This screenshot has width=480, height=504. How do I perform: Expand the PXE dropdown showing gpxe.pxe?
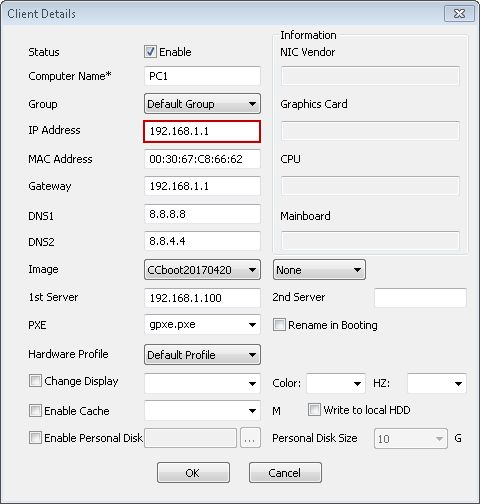(x=202, y=324)
